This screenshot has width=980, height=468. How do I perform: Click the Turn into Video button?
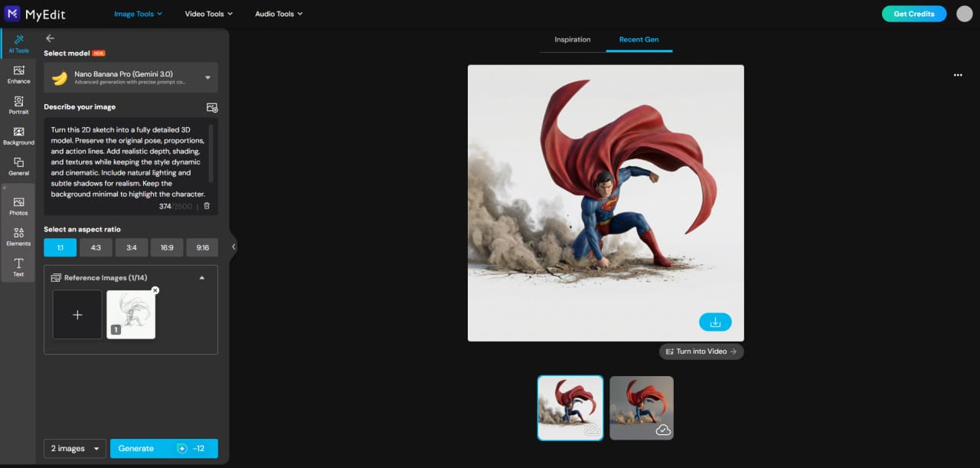(701, 351)
